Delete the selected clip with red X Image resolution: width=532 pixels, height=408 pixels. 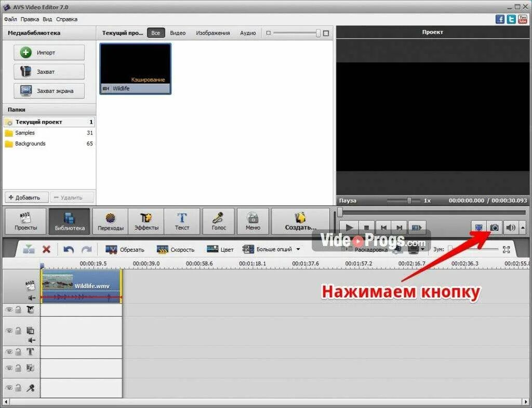click(x=46, y=249)
